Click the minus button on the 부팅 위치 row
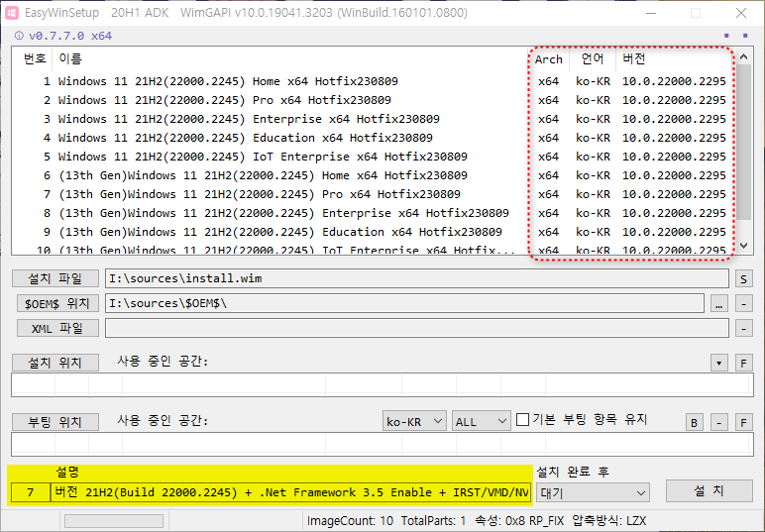765x532 pixels. [x=719, y=422]
